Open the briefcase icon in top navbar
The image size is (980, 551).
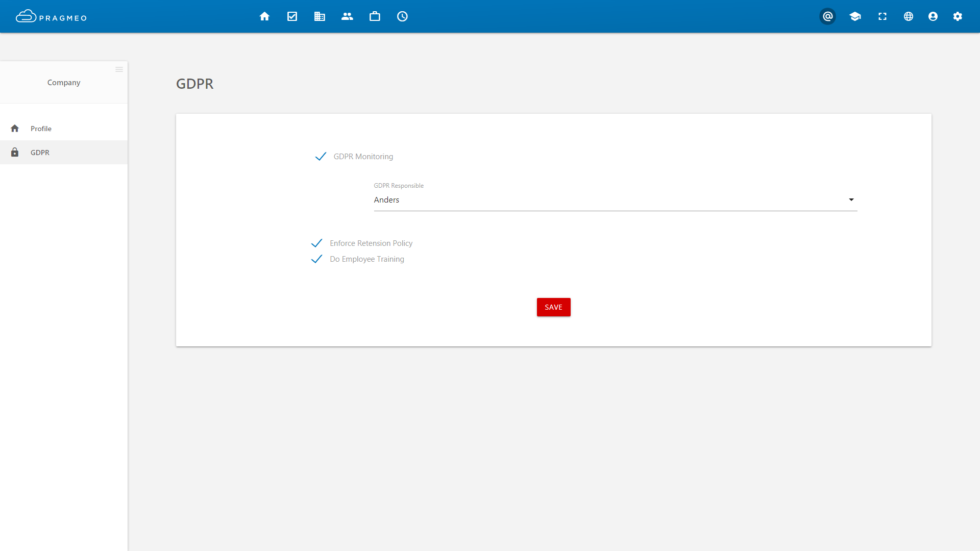coord(375,16)
